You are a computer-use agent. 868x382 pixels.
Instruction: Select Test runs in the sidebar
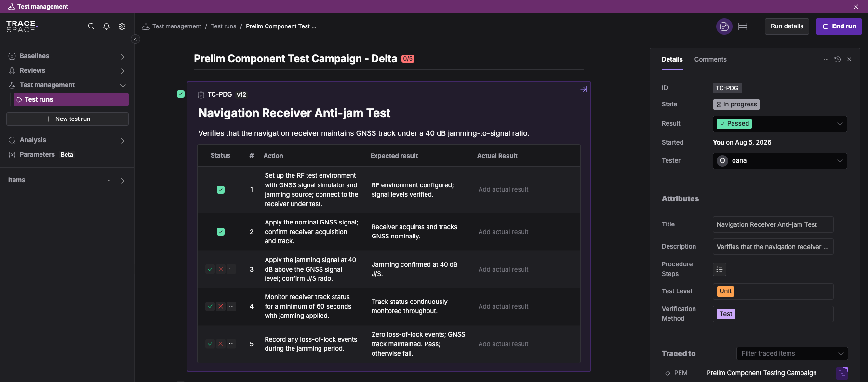coord(71,100)
